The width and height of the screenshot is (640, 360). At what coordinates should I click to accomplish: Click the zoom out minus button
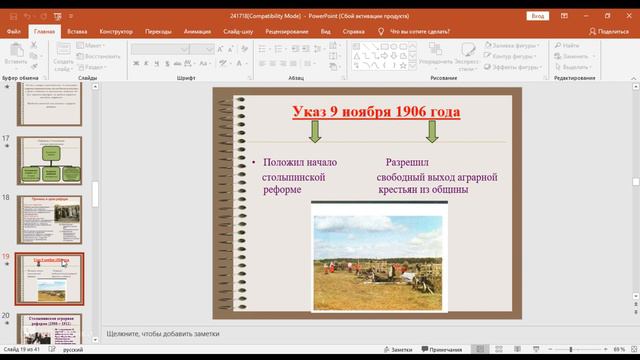coord(550,349)
